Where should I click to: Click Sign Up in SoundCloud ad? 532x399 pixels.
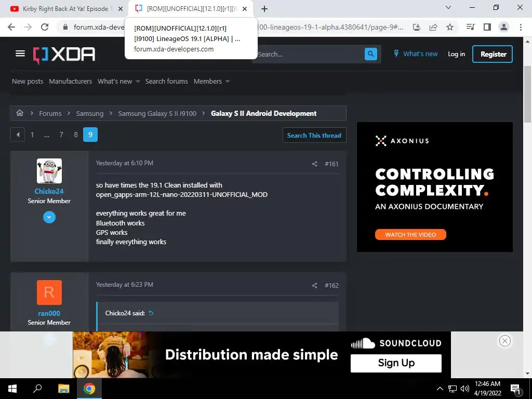coord(396,363)
